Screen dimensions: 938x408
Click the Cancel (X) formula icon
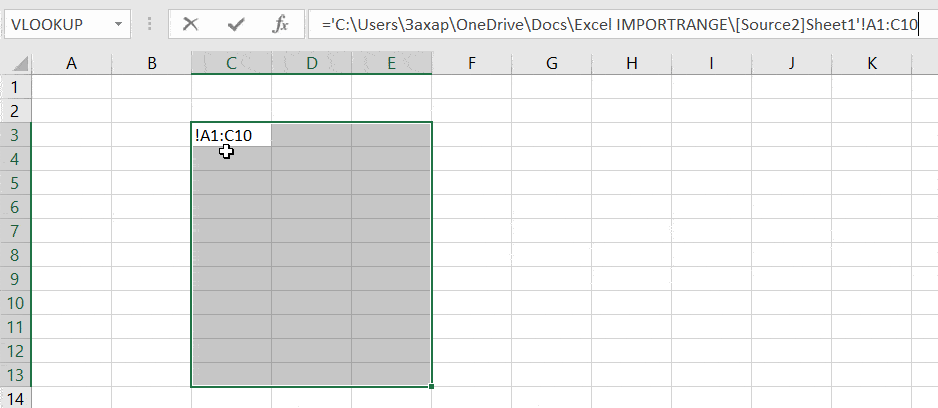point(190,23)
